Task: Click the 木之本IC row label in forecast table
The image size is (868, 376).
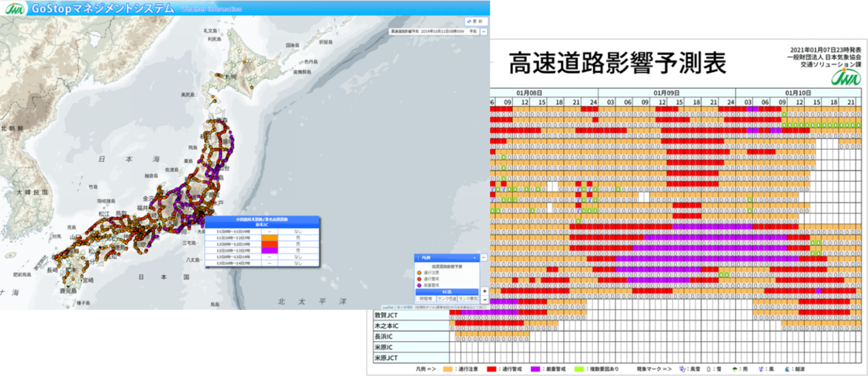Action: [386, 326]
